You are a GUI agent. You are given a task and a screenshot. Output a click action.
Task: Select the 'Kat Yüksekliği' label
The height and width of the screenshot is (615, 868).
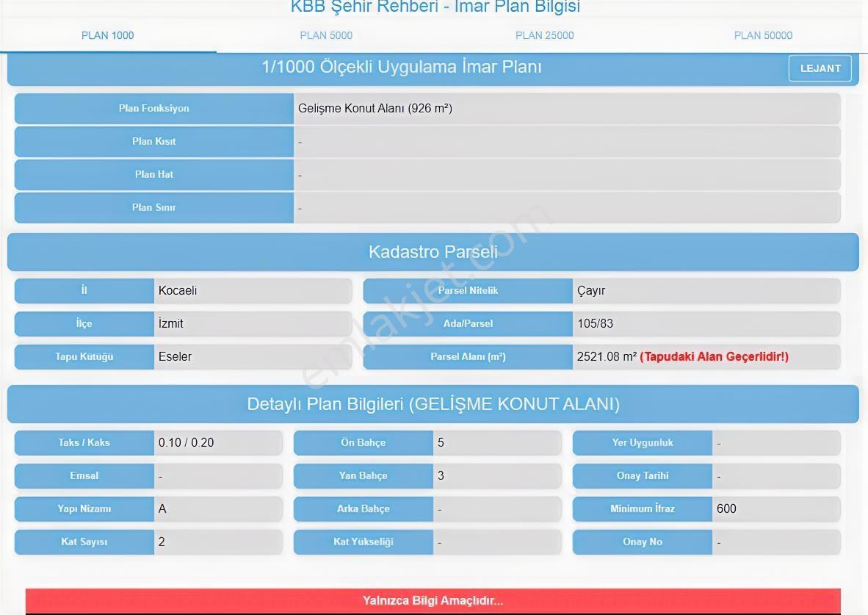pos(364,542)
